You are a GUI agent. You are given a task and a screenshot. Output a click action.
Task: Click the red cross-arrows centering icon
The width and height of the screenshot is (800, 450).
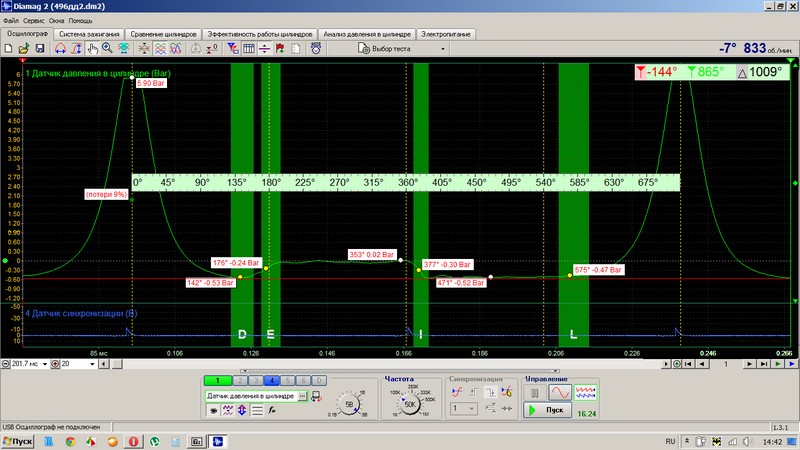(x=144, y=48)
